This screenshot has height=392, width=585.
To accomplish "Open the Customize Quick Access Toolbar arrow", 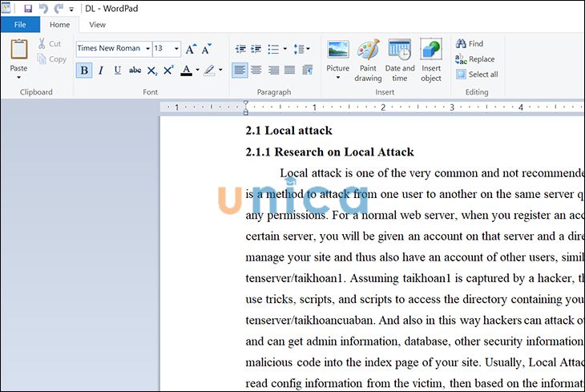I will [71, 9].
